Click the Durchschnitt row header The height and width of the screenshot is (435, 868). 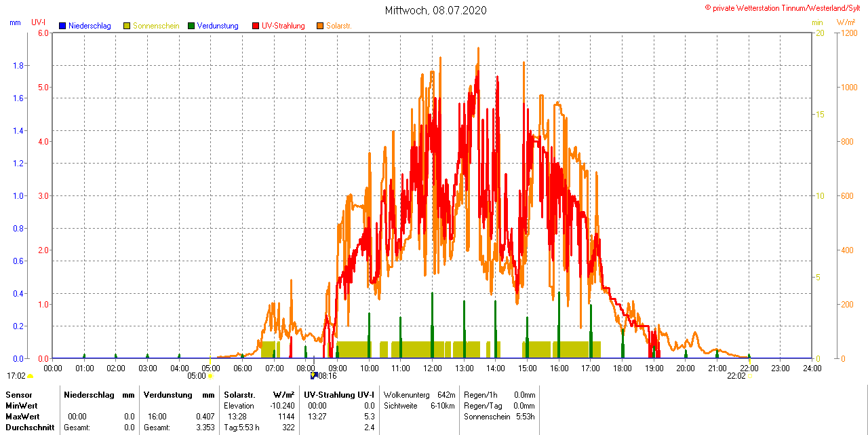point(30,428)
